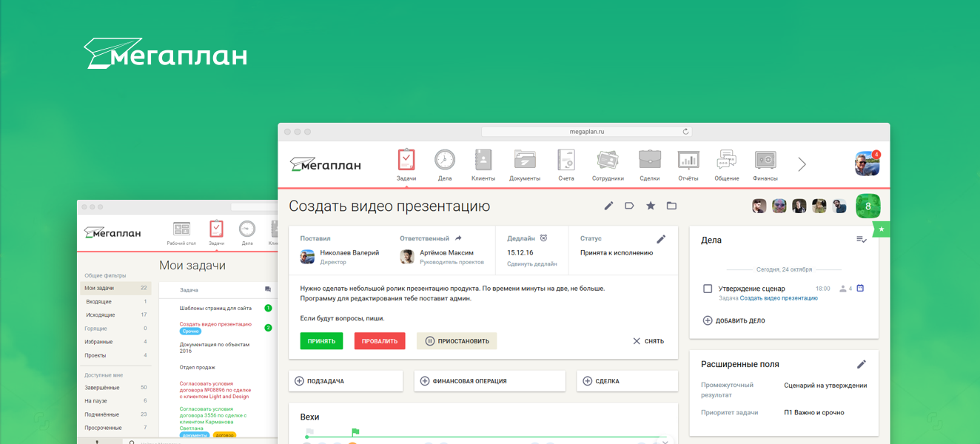
Task: Select the Подчинённые filter
Action: point(115,414)
